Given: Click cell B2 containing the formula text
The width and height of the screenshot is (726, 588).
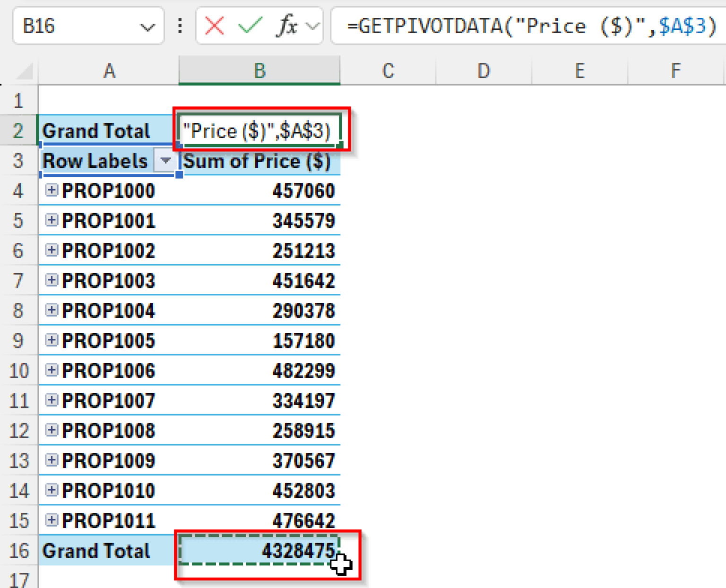Looking at the screenshot, I should click(x=259, y=131).
